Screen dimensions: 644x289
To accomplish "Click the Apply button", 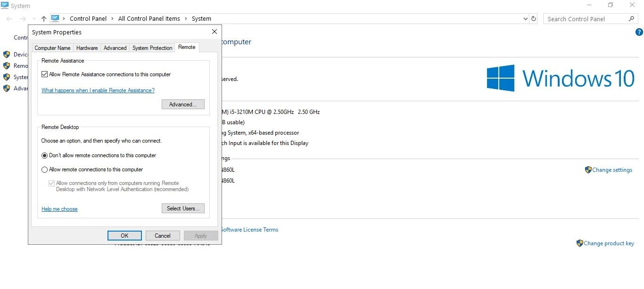I will pyautogui.click(x=201, y=236).
